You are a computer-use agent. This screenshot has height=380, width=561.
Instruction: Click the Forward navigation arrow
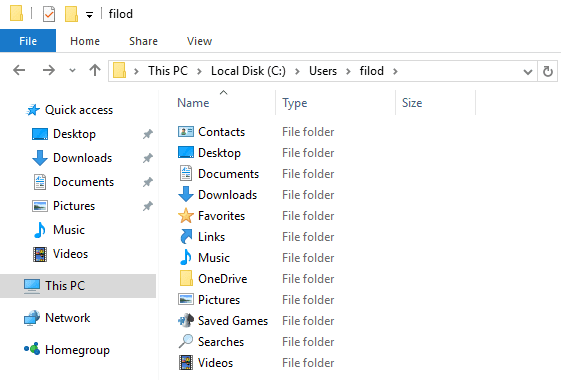click(x=49, y=70)
